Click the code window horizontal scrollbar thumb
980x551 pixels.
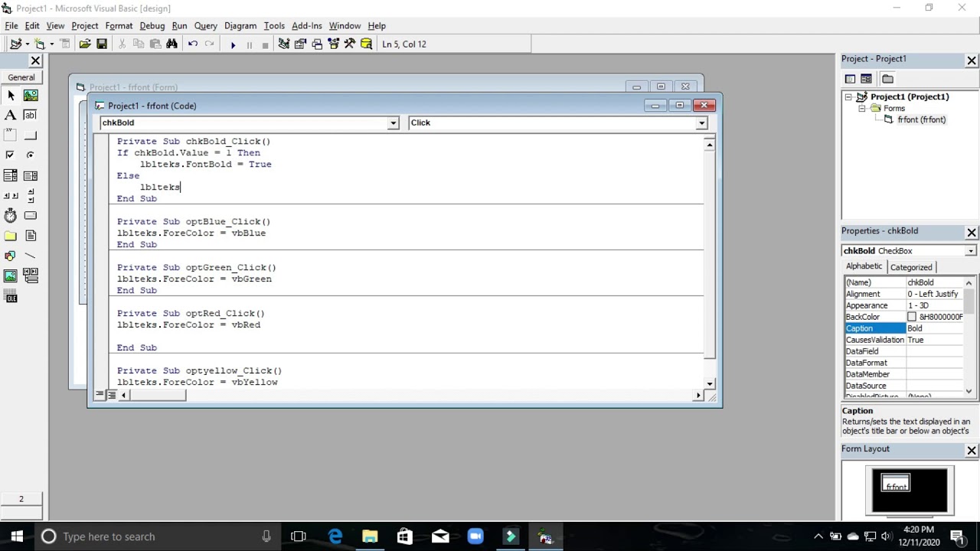click(158, 395)
